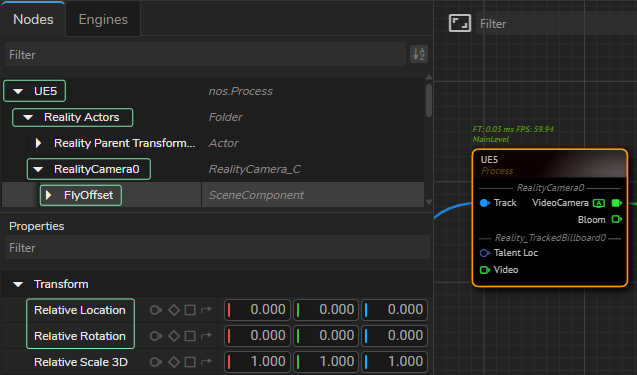Click the VideoCamera green output pin on UE5 node
The width and height of the screenshot is (637, 375).
pos(617,203)
